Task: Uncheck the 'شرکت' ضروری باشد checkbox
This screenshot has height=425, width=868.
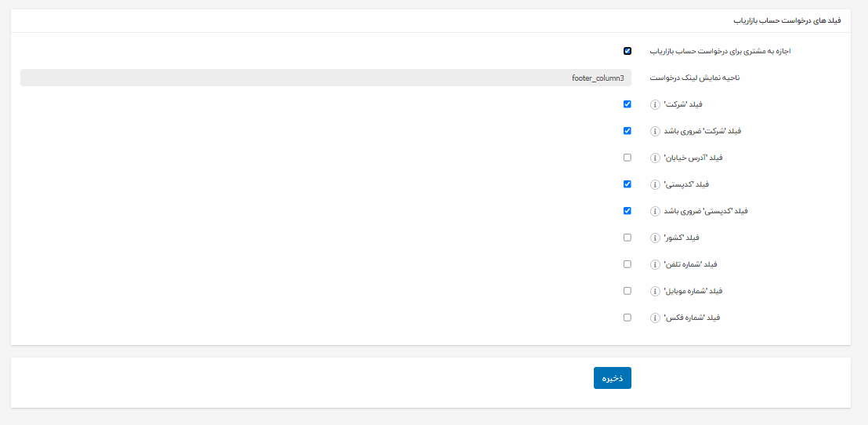Action: coord(627,131)
